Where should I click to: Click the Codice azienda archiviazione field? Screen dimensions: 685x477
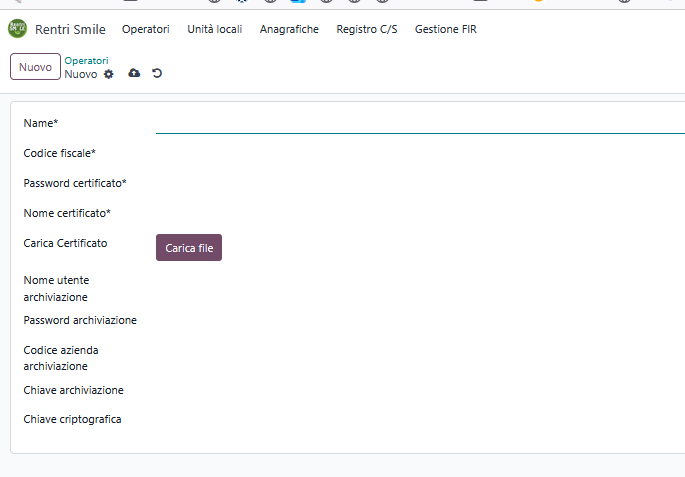click(420, 350)
